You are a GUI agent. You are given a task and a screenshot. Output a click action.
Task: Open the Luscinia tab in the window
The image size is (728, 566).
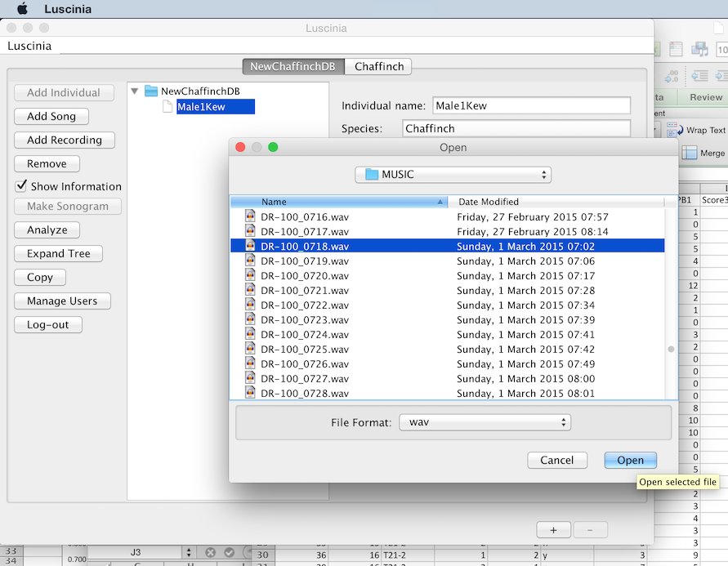point(29,46)
